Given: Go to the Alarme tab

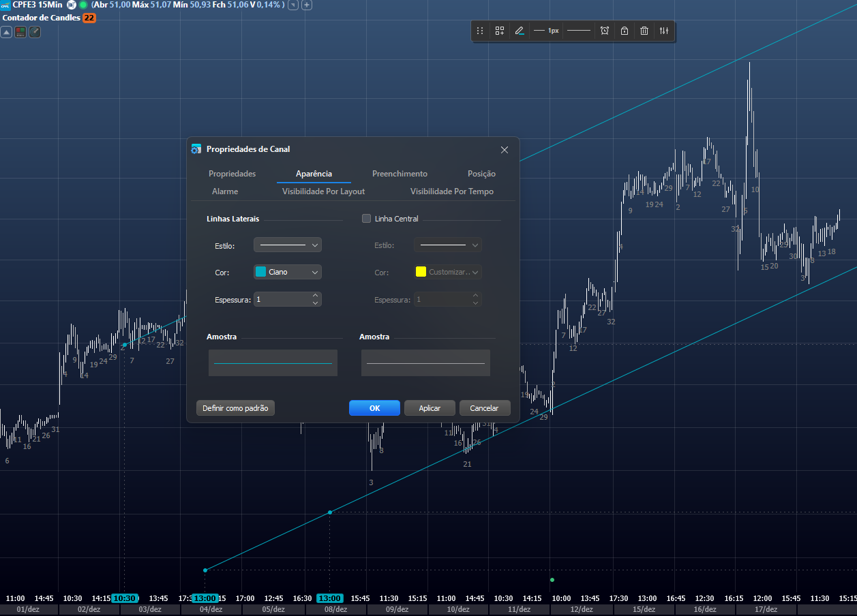Looking at the screenshot, I should point(225,191).
